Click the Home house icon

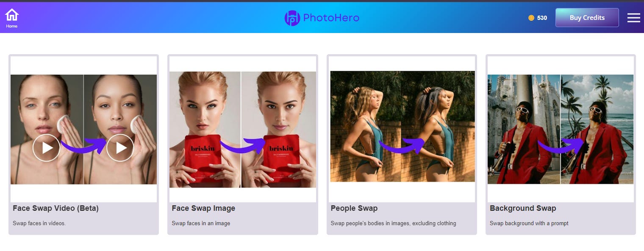(x=12, y=15)
